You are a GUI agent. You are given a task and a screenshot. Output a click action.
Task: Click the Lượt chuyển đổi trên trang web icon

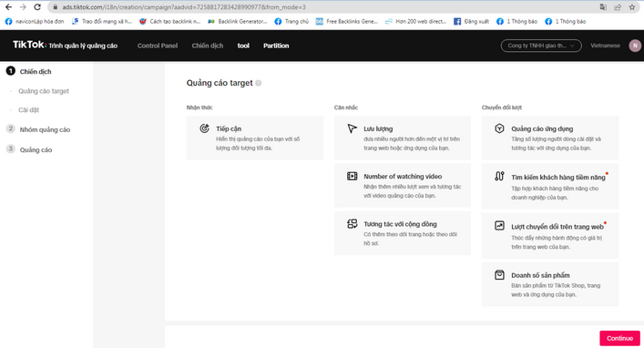(x=499, y=226)
